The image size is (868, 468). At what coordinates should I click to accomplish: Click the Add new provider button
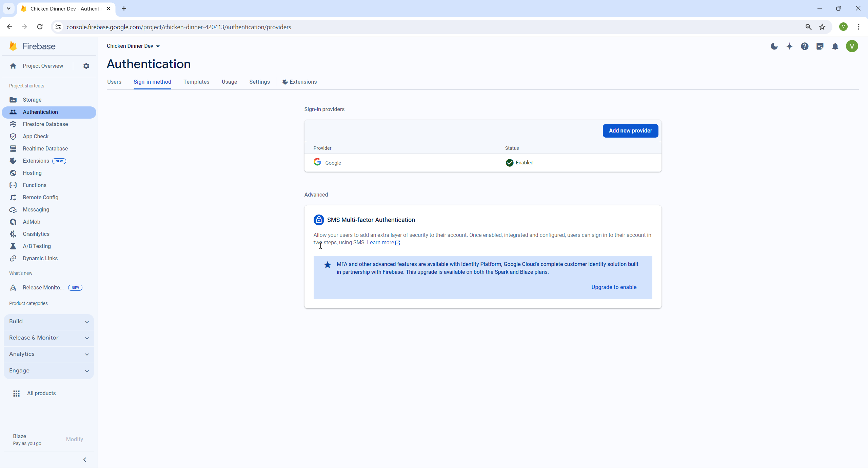pyautogui.click(x=630, y=130)
